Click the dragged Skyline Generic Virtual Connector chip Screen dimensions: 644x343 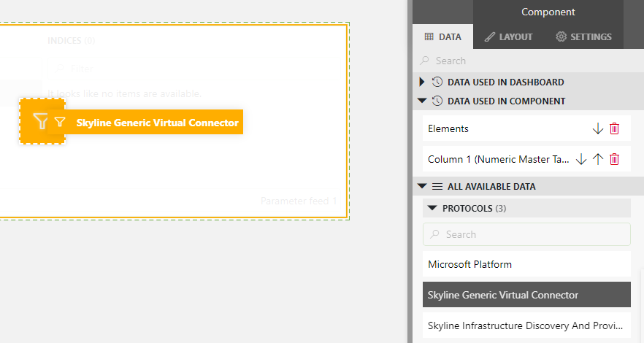tap(145, 122)
